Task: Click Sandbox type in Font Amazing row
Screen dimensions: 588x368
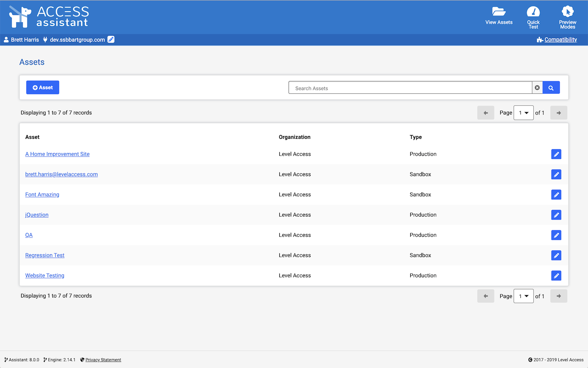Action: coord(420,195)
